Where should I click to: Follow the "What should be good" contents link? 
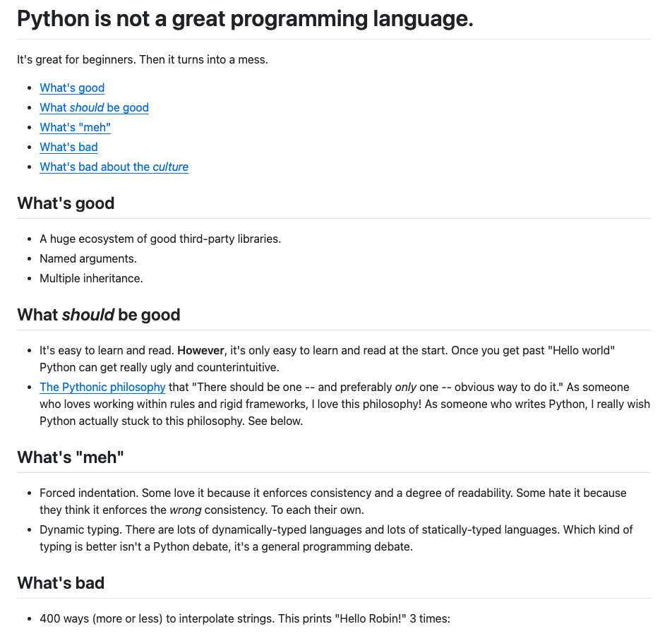click(x=94, y=107)
